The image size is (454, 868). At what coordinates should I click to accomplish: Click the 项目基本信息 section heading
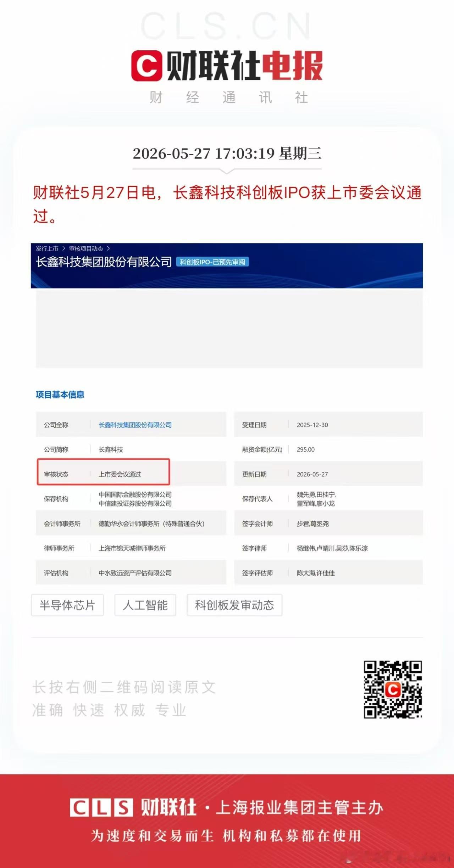pyautogui.click(x=60, y=394)
